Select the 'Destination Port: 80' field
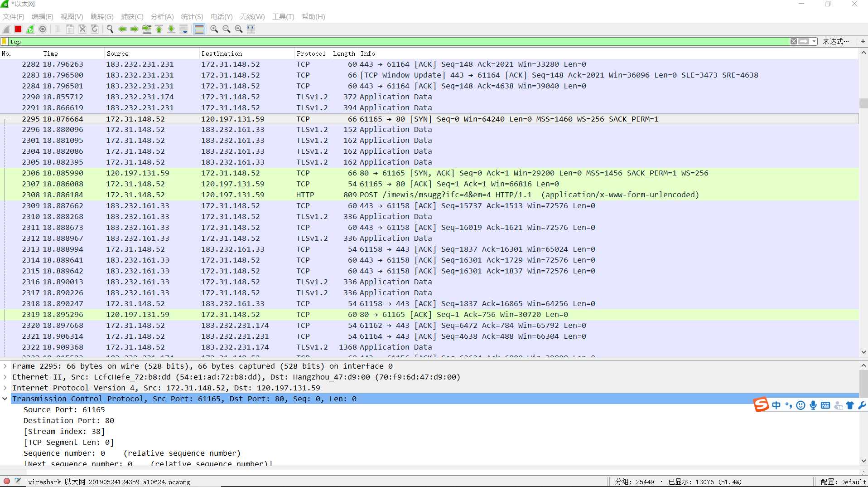The width and height of the screenshot is (868, 487). point(69,420)
